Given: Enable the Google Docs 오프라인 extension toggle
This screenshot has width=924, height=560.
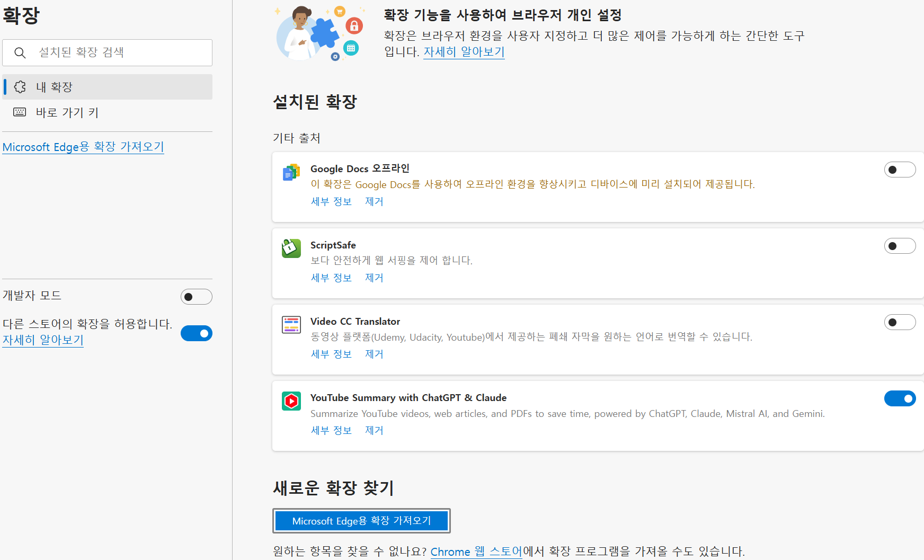Looking at the screenshot, I should point(900,170).
